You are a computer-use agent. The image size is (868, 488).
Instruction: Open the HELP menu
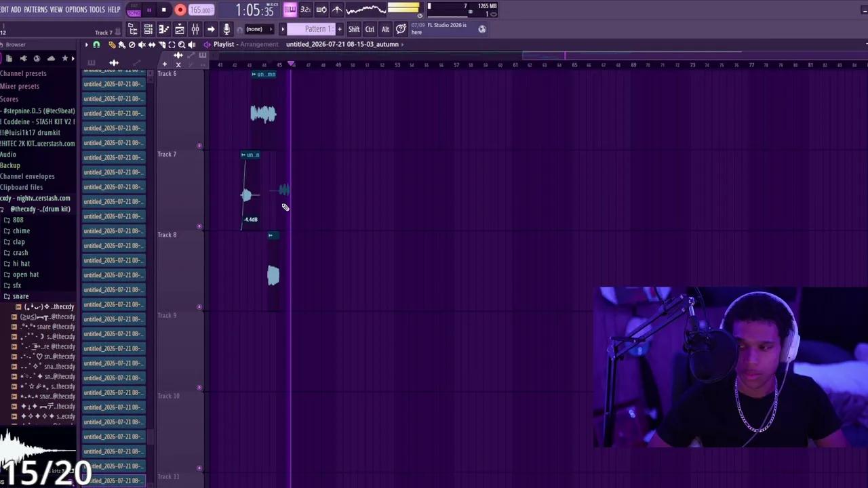click(114, 9)
